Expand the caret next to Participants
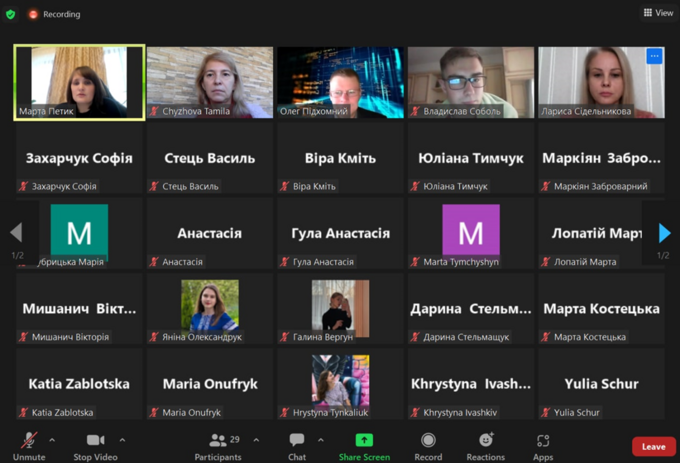Screen dimensions: 680x463 (256, 440)
